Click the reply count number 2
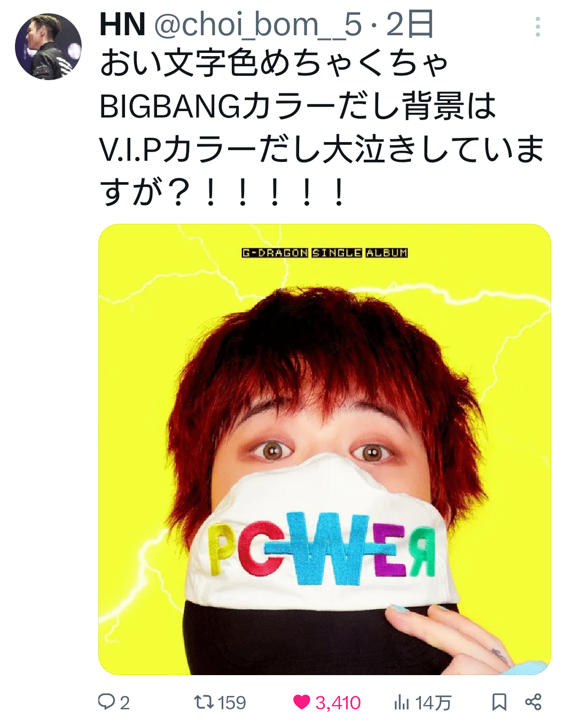 [x=124, y=702]
